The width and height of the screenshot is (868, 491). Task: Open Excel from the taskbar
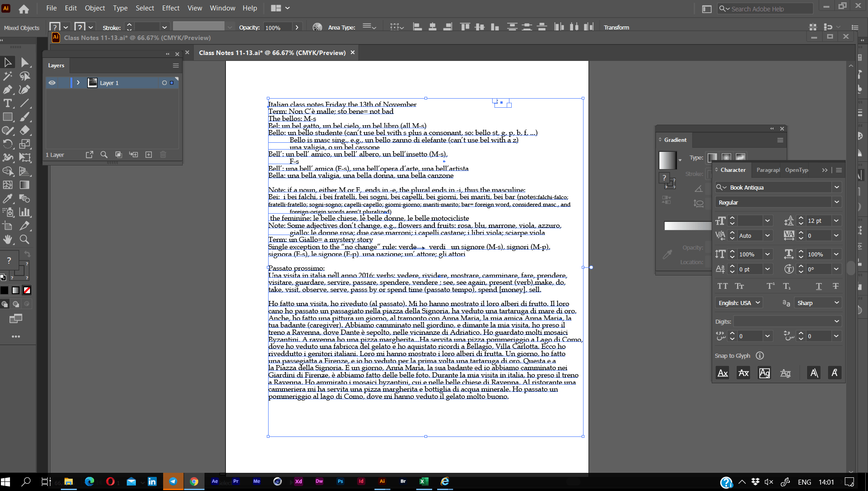click(424, 481)
